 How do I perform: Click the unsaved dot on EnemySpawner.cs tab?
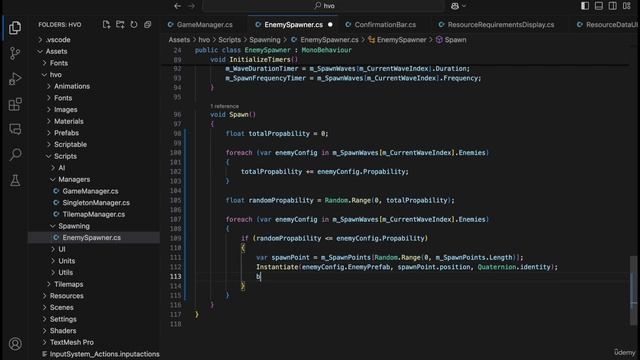tap(330, 24)
